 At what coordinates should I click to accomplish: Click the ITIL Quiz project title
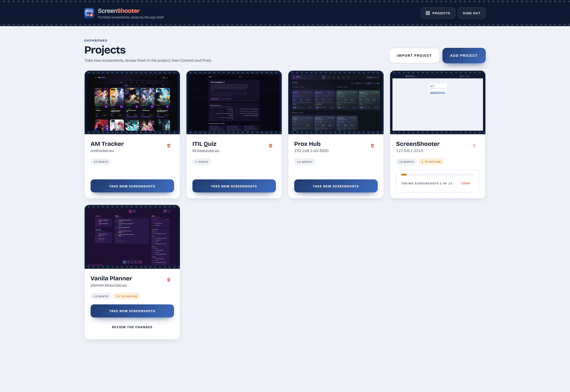click(x=204, y=144)
